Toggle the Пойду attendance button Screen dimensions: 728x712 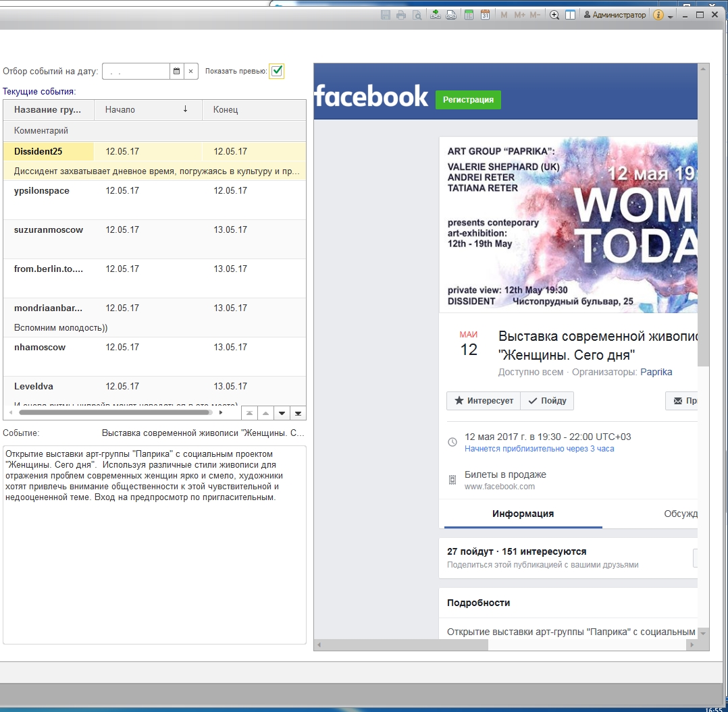547,401
